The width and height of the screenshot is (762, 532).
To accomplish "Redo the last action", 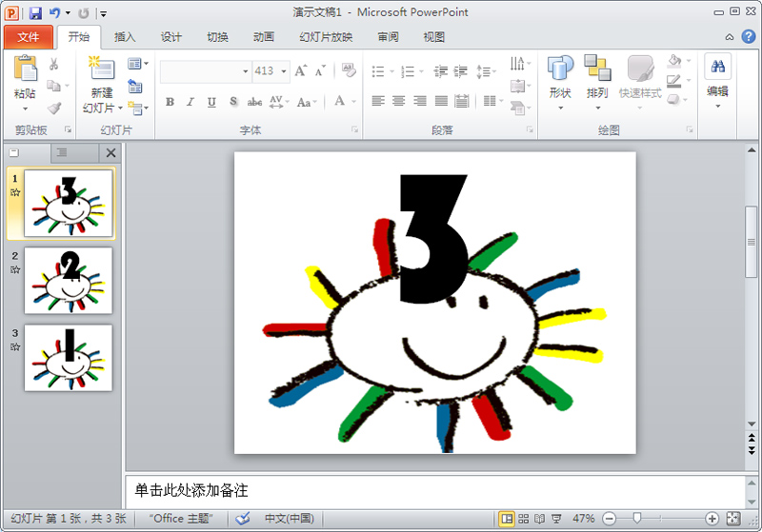I will point(84,13).
